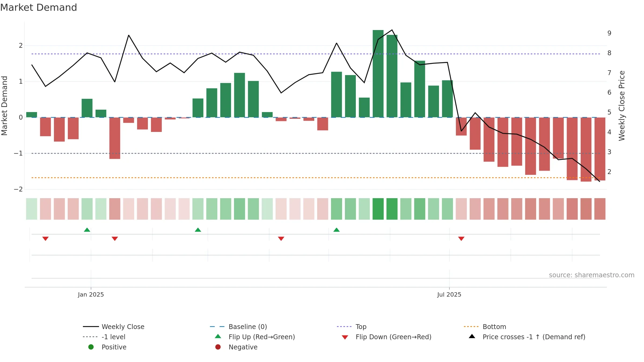Viewport: 644px width, 362px height.
Task: Click the left axis tick label 2
Action: [x=21, y=46]
